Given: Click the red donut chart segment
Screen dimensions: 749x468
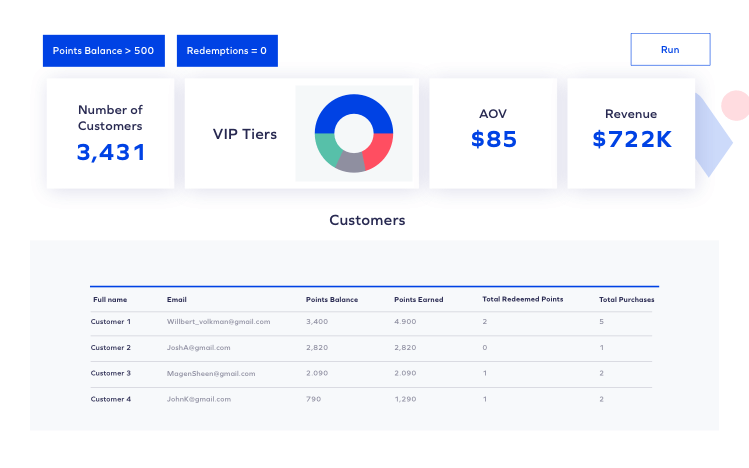Looking at the screenshot, I should tap(381, 151).
